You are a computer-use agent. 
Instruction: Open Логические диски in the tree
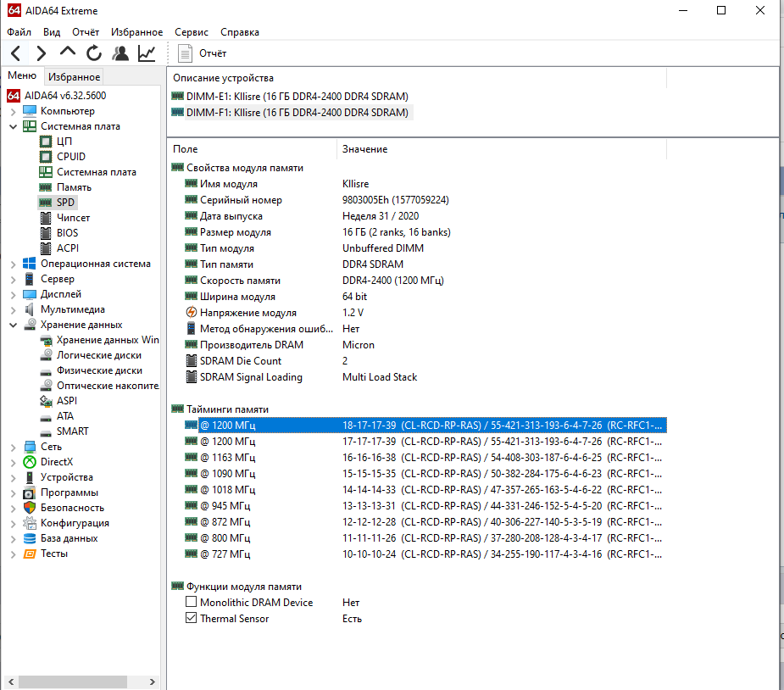pyautogui.click(x=99, y=355)
